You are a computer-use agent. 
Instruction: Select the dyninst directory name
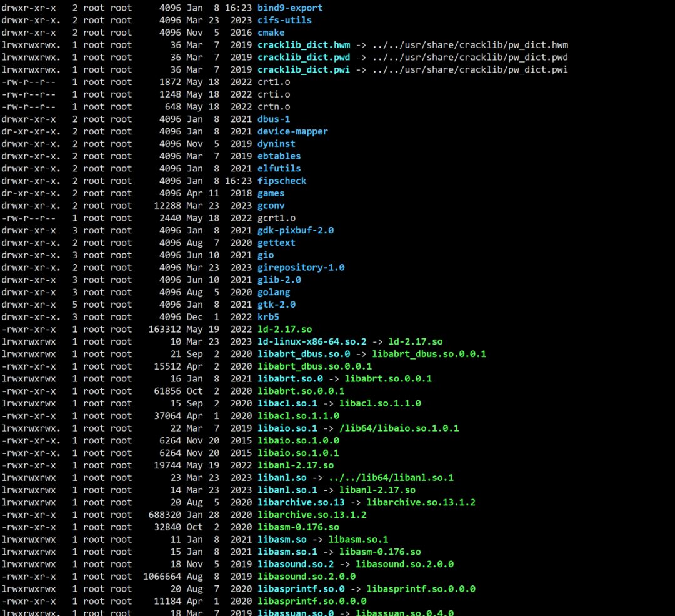coord(276,144)
